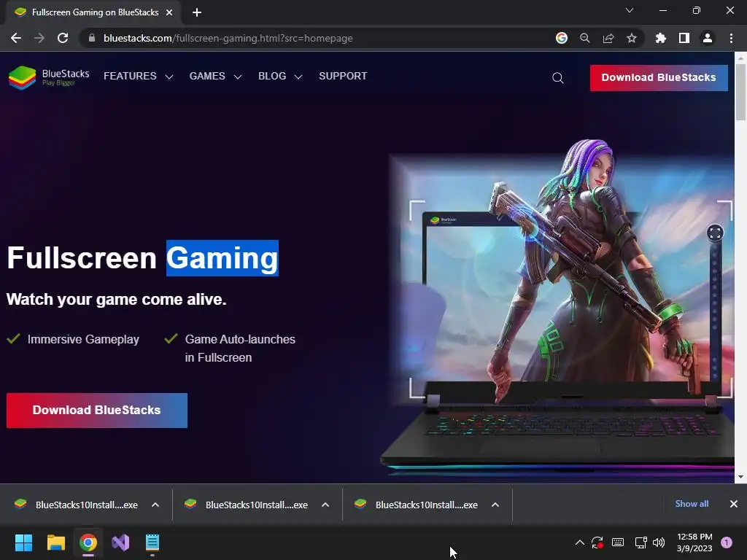Open File Explorer from the taskbar
Image resolution: width=747 pixels, height=560 pixels.
tap(55, 542)
